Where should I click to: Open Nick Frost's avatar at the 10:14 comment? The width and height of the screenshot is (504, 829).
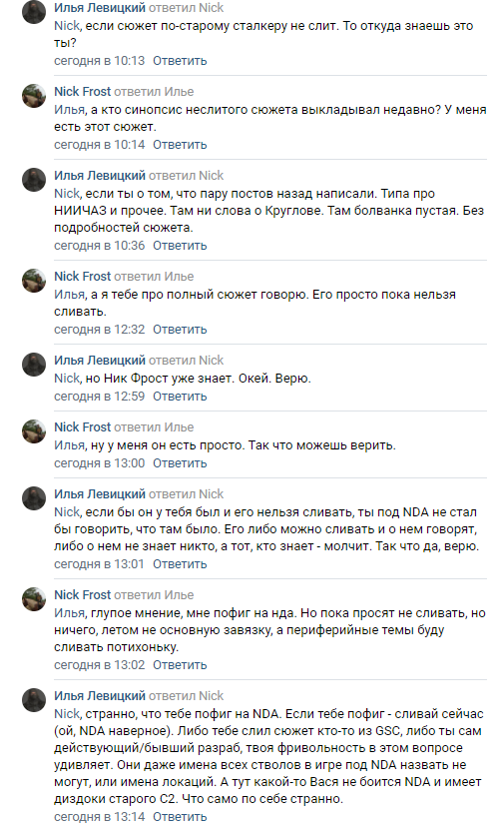click(33, 96)
